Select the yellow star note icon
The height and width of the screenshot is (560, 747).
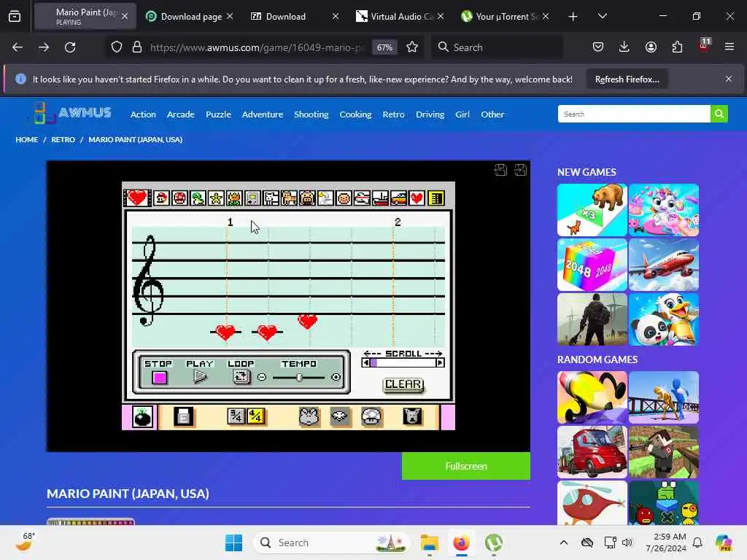[x=216, y=198]
